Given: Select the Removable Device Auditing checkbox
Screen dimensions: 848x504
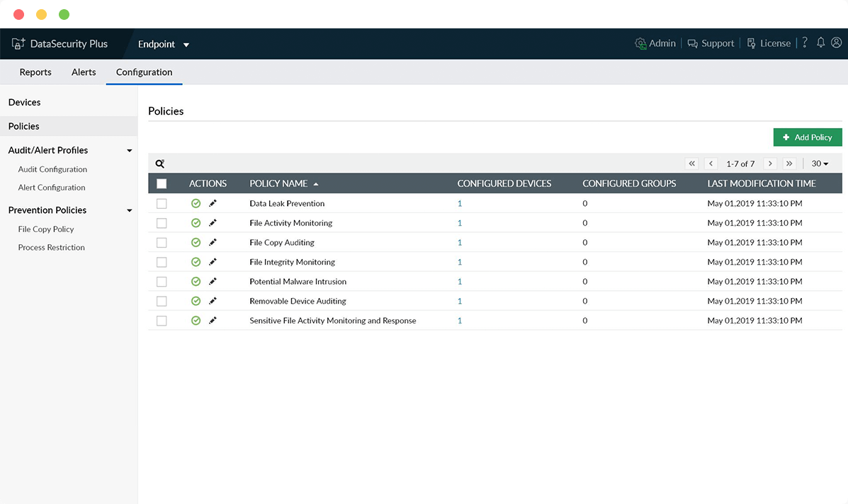Looking at the screenshot, I should pos(162,302).
